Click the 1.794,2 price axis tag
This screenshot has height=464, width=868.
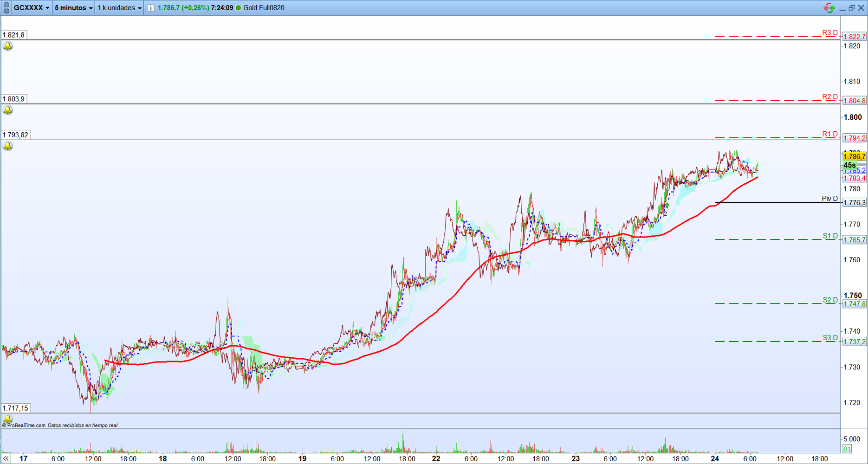pyautogui.click(x=855, y=138)
